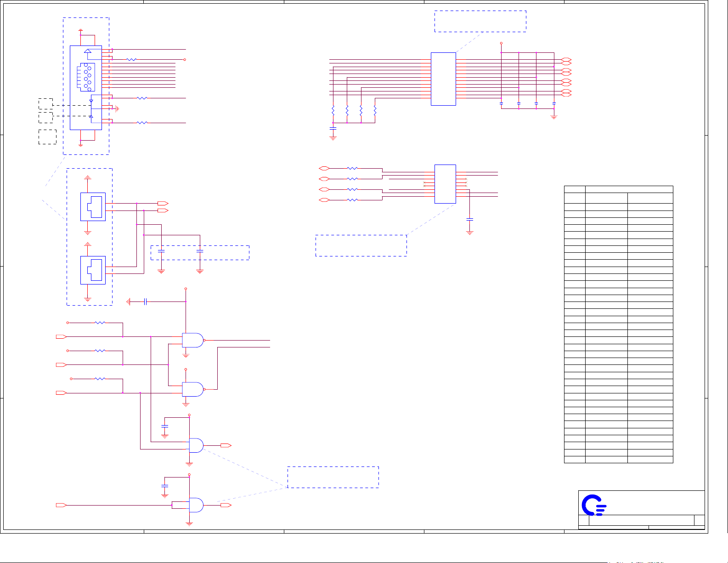Select the topmost NAND gate symbol
Viewport: 728px width, 563px height.
193,340
